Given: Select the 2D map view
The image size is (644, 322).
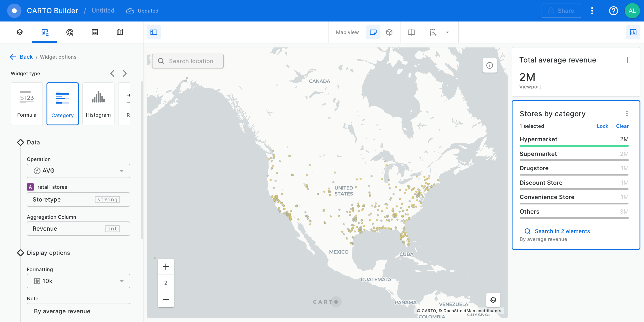Looking at the screenshot, I should (x=373, y=32).
